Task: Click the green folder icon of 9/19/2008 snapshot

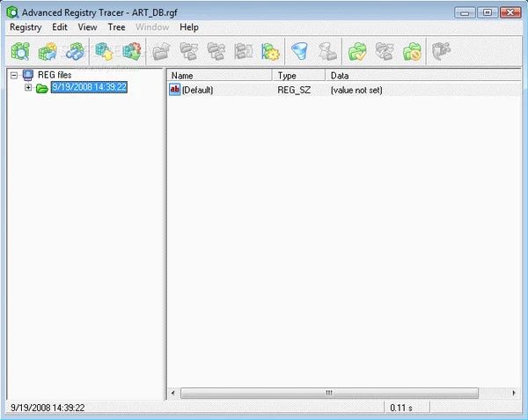Action: [42, 88]
